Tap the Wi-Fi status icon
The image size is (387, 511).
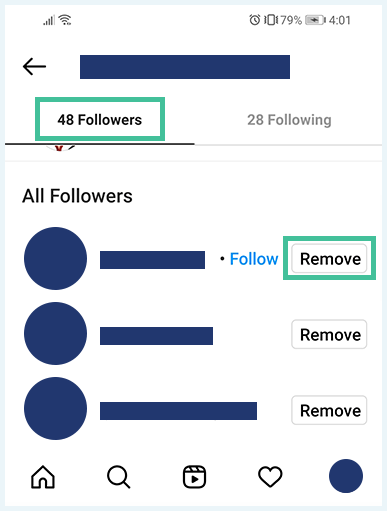(65, 20)
